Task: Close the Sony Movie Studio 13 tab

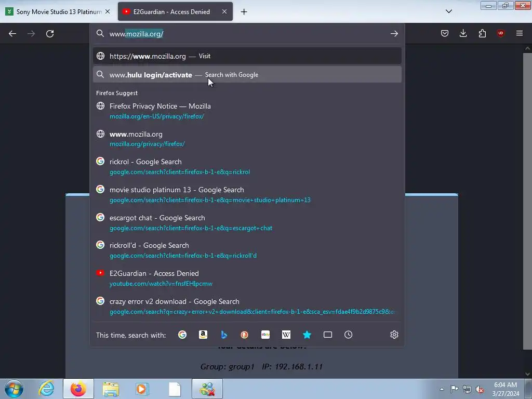Action: 108,11
